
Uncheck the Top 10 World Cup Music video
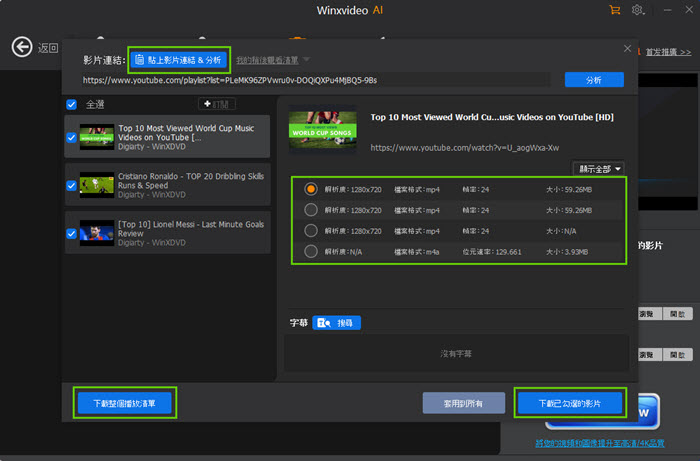click(71, 137)
